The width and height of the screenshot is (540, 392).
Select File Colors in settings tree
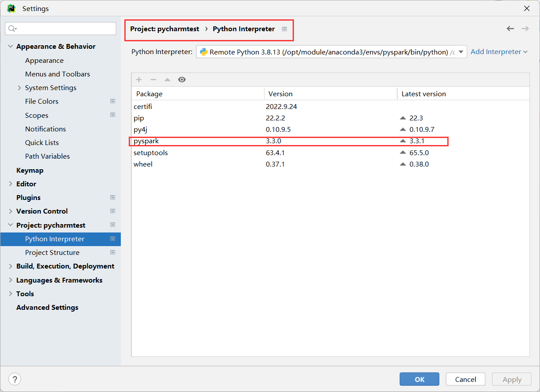point(42,102)
